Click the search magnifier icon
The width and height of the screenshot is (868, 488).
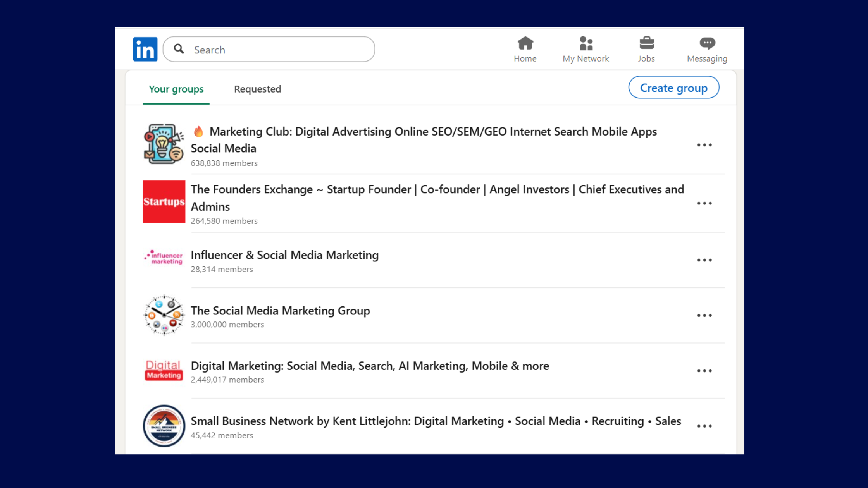[179, 49]
